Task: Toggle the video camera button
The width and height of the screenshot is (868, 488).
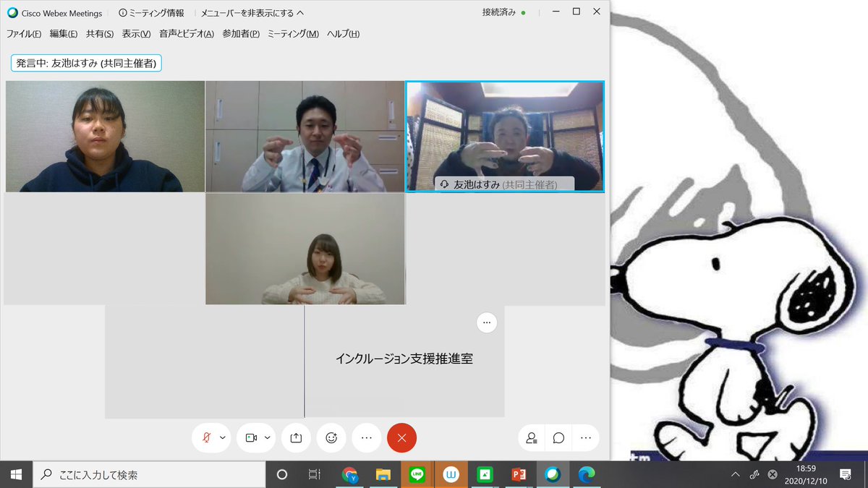Action: (x=251, y=437)
